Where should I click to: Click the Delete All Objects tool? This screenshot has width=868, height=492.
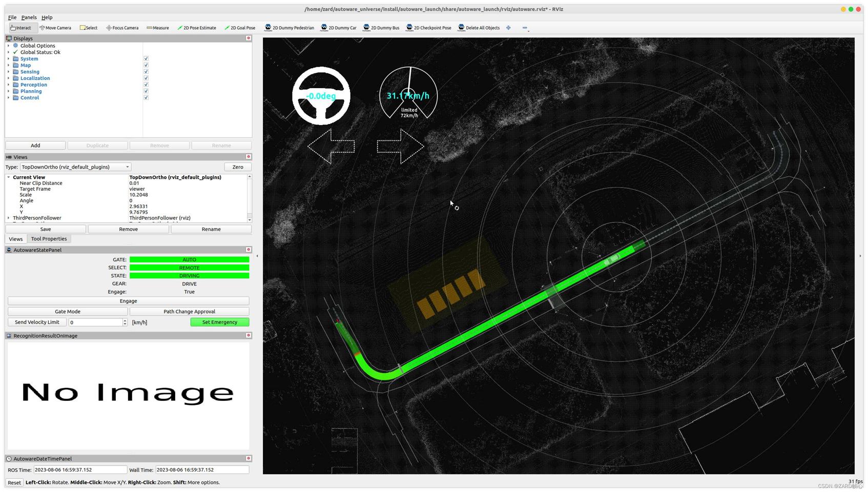[x=479, y=28]
